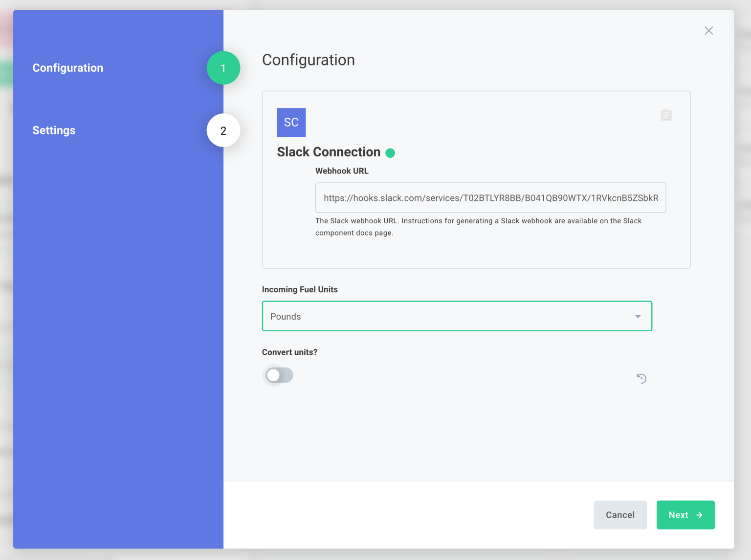Viewport: 751px width, 560px height.
Task: Click the Slack webhook URL help text
Action: (479, 227)
